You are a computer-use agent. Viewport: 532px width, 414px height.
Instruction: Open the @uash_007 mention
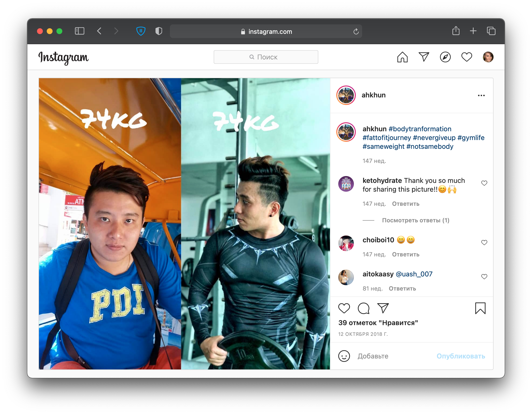click(414, 274)
